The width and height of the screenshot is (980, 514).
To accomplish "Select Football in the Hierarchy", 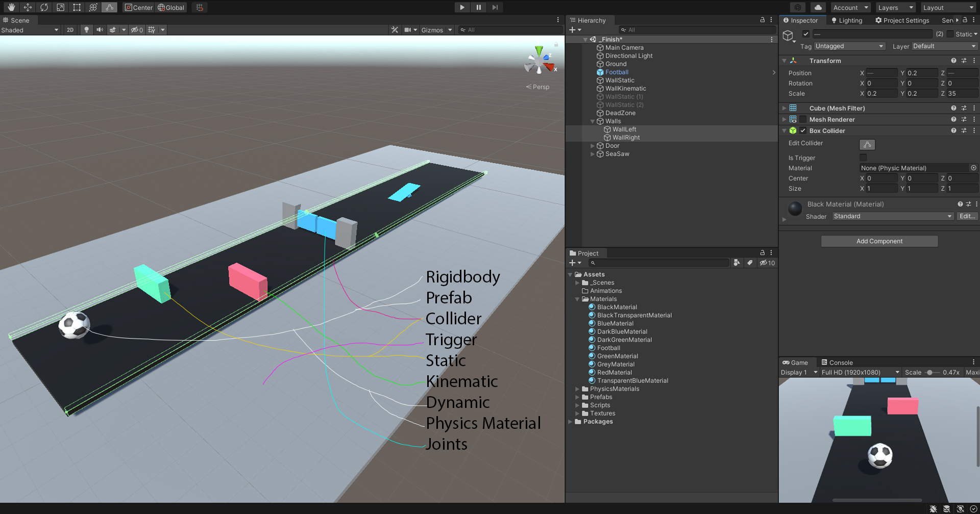I will (617, 72).
